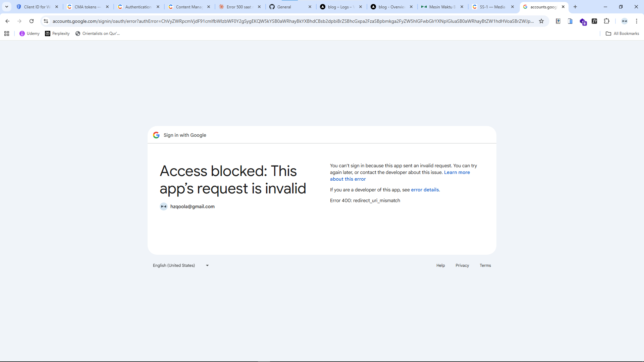Click the error details link
Viewport: 644px width, 362px height.
(425, 190)
